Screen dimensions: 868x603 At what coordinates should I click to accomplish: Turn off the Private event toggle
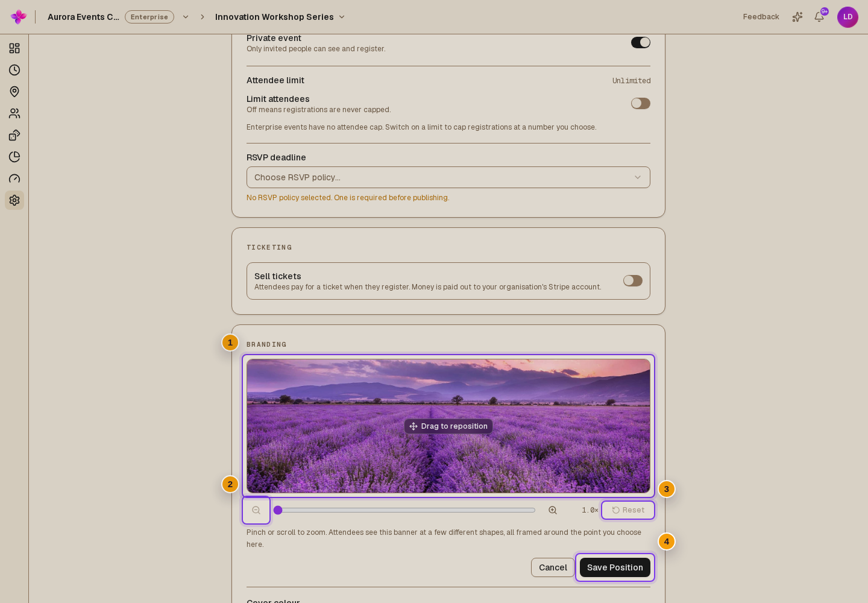tap(641, 42)
